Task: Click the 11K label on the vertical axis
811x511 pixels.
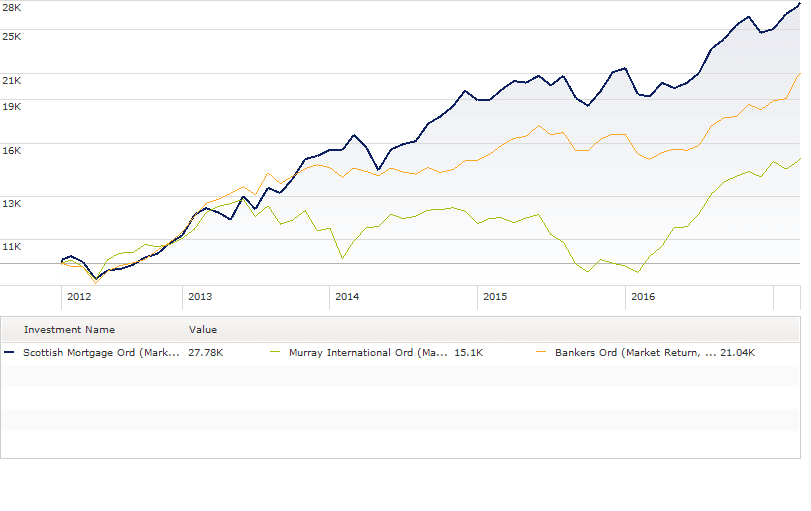Action: [x=12, y=245]
